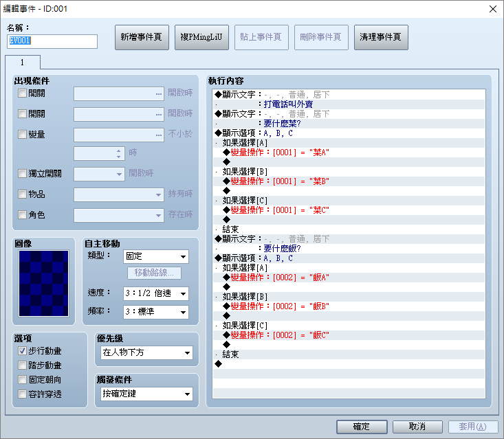Click the 貼上事件頁 button
The width and height of the screenshot is (504, 439).
click(261, 37)
